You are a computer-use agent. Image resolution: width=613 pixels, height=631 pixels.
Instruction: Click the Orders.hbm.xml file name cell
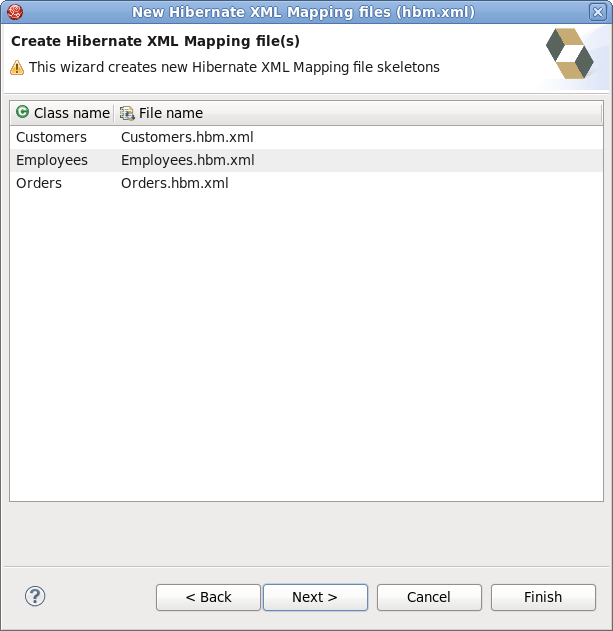point(174,183)
